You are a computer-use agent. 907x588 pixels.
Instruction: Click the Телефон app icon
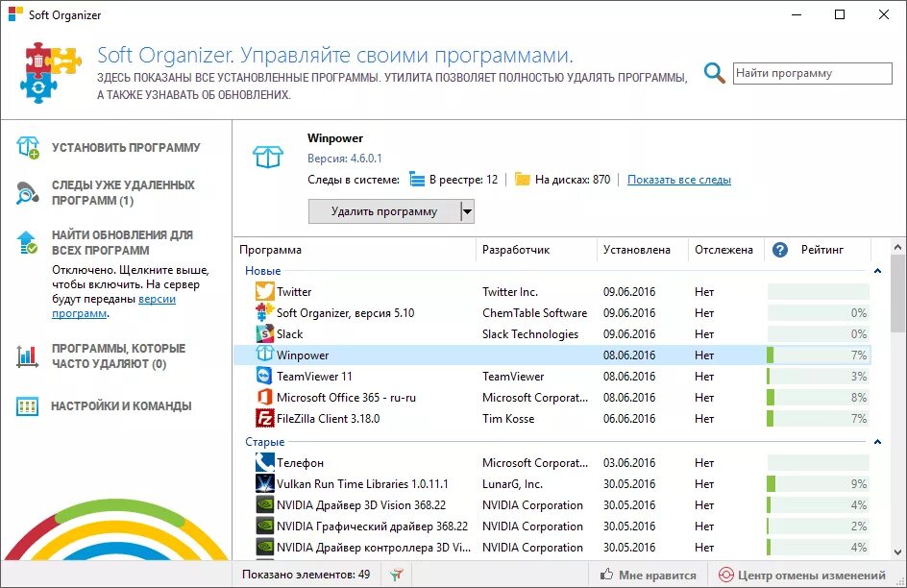[264, 462]
